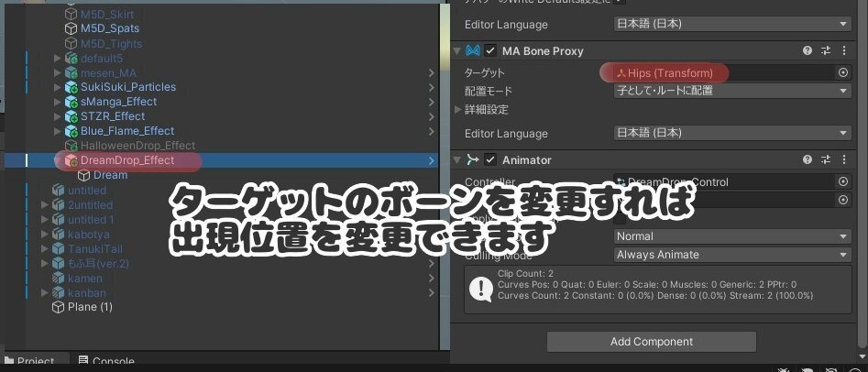
Task: Open the Normal update mode dropdown
Action: (731, 236)
